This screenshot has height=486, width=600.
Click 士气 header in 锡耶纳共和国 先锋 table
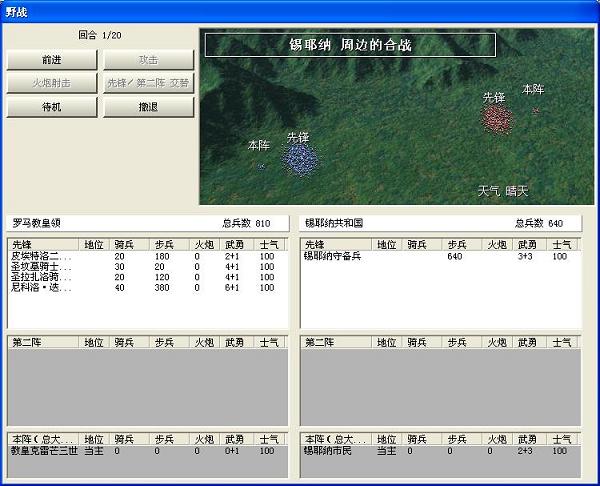562,245
